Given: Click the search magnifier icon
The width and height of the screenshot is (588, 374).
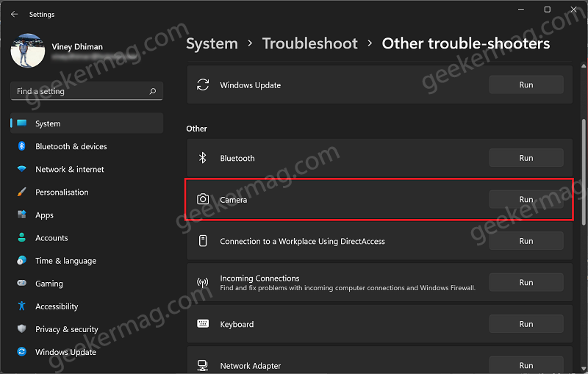Looking at the screenshot, I should click(x=153, y=91).
